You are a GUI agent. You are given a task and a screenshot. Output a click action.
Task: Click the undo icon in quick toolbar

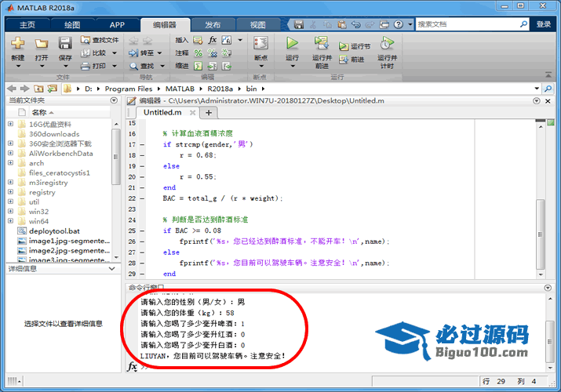pyautogui.click(x=355, y=24)
